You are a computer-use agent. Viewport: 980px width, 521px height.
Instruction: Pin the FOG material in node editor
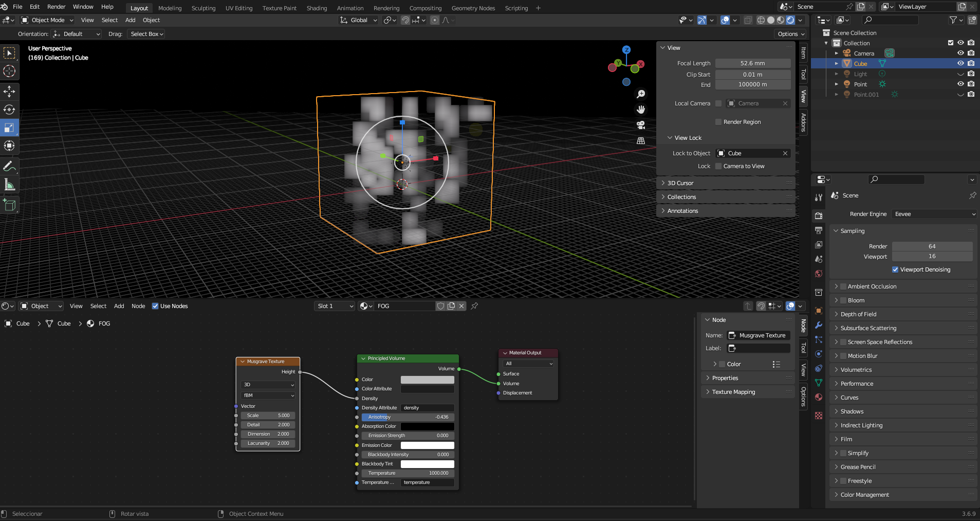tap(474, 306)
